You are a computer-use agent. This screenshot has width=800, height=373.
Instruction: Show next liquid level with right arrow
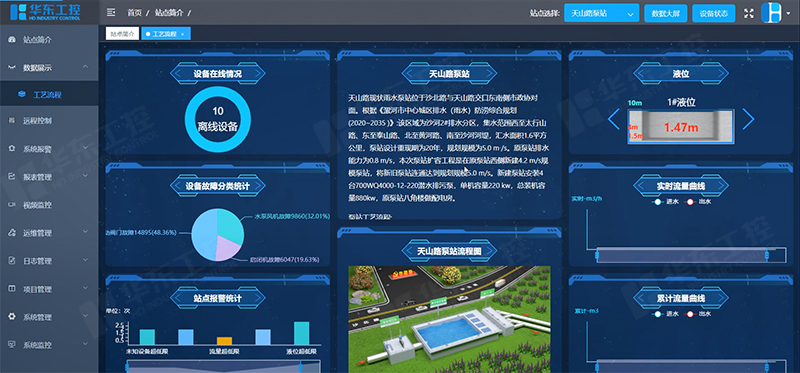coord(748,119)
